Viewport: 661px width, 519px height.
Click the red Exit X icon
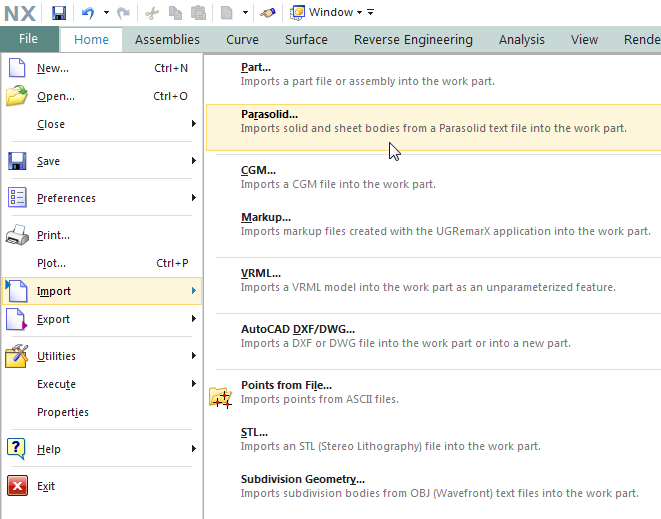pyautogui.click(x=17, y=486)
